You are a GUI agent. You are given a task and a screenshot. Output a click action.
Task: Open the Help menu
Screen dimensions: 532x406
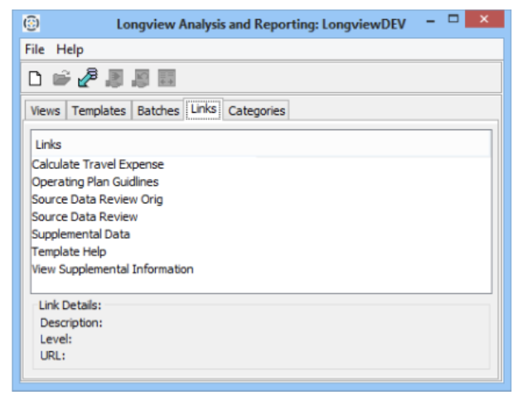tap(70, 50)
